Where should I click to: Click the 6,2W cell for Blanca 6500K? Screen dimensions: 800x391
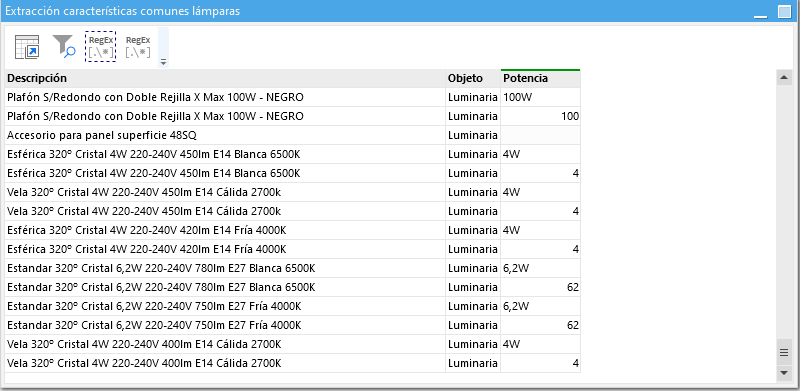540,268
